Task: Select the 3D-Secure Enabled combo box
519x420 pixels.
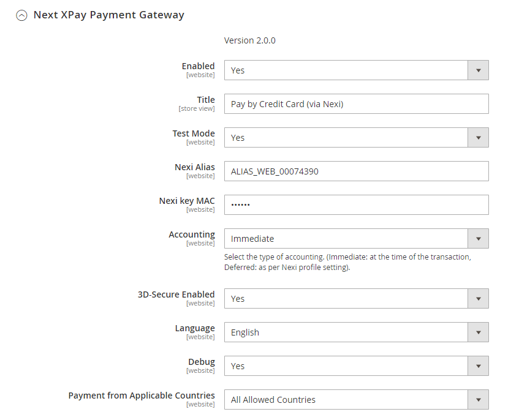Action: click(x=346, y=299)
